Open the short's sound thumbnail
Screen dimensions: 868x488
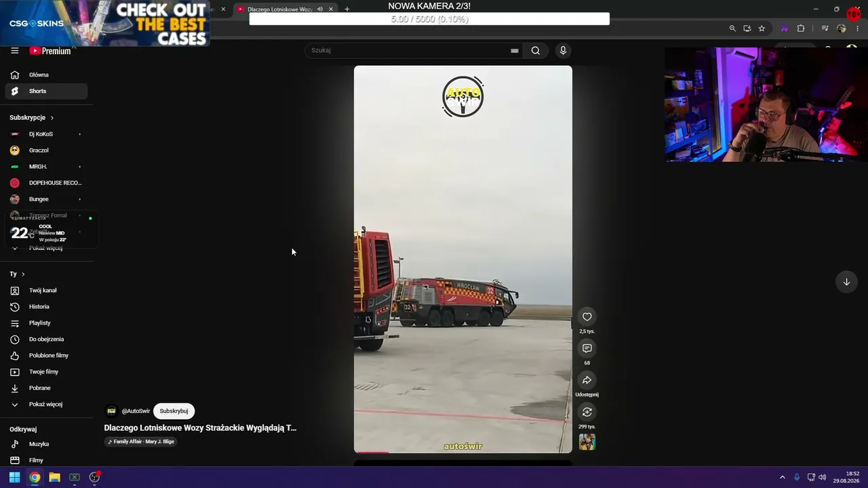(x=587, y=442)
